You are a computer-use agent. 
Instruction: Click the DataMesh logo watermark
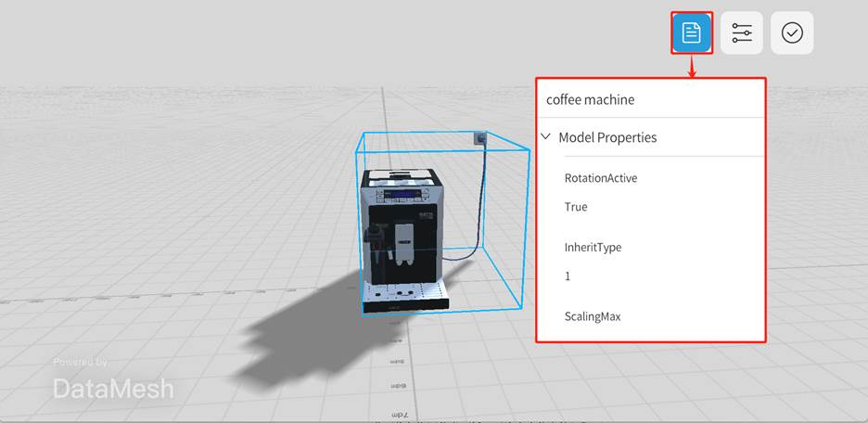click(113, 389)
